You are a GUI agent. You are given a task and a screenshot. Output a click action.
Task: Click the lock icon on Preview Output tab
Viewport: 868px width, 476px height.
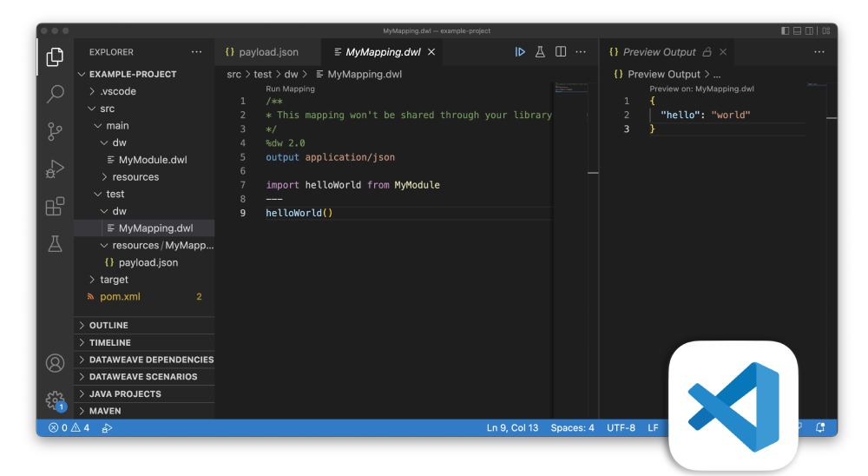pyautogui.click(x=707, y=51)
